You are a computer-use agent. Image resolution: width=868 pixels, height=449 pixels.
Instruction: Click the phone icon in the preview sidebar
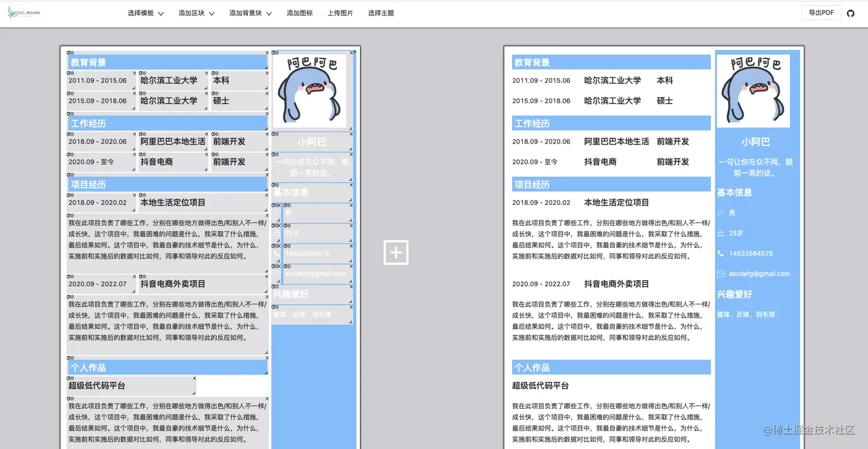[720, 254]
